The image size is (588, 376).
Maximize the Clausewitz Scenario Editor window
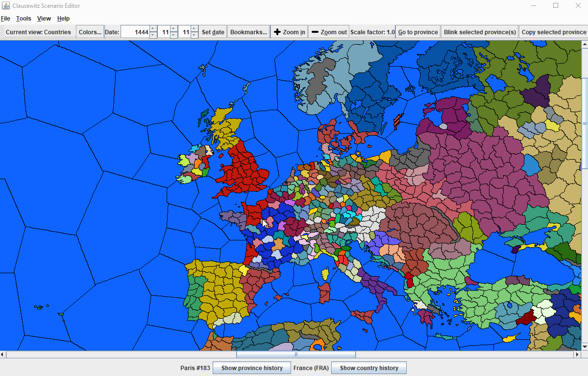(556, 6)
